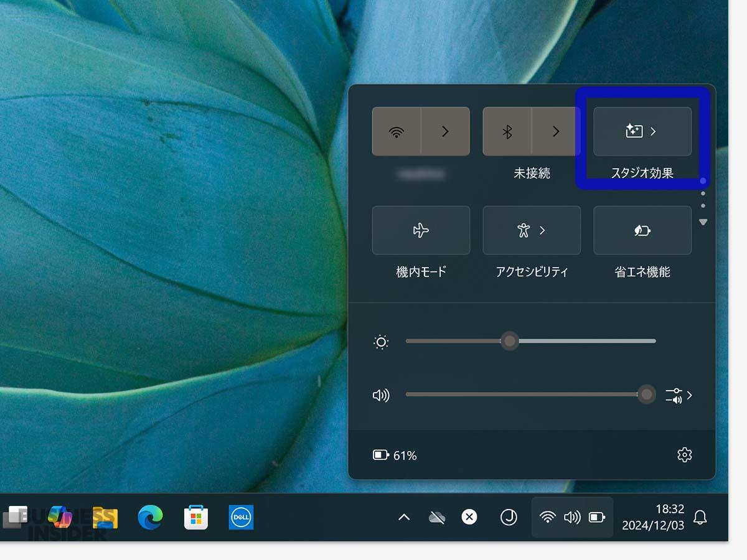Toggle 機内モード airplane mode tile
The height and width of the screenshot is (560, 747).
click(421, 230)
